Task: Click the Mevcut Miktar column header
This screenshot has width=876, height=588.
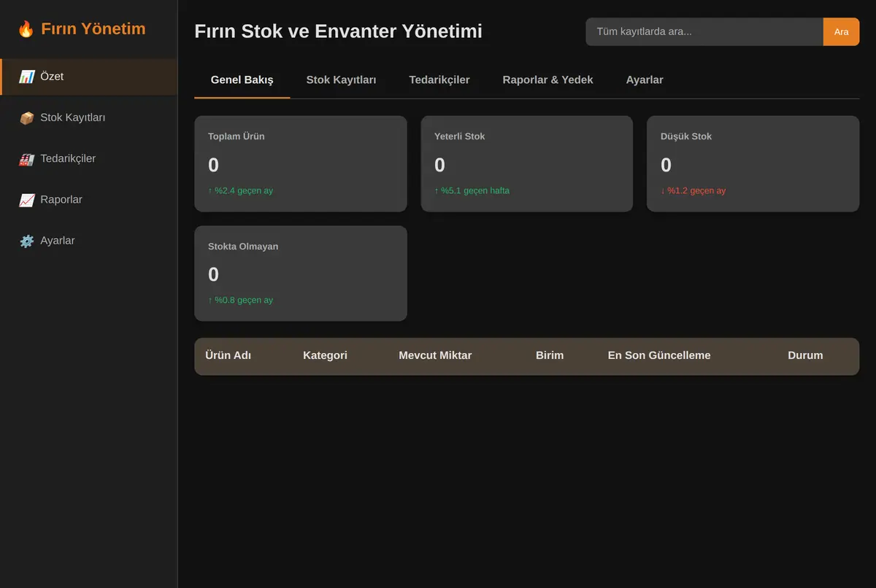Action: (x=435, y=355)
